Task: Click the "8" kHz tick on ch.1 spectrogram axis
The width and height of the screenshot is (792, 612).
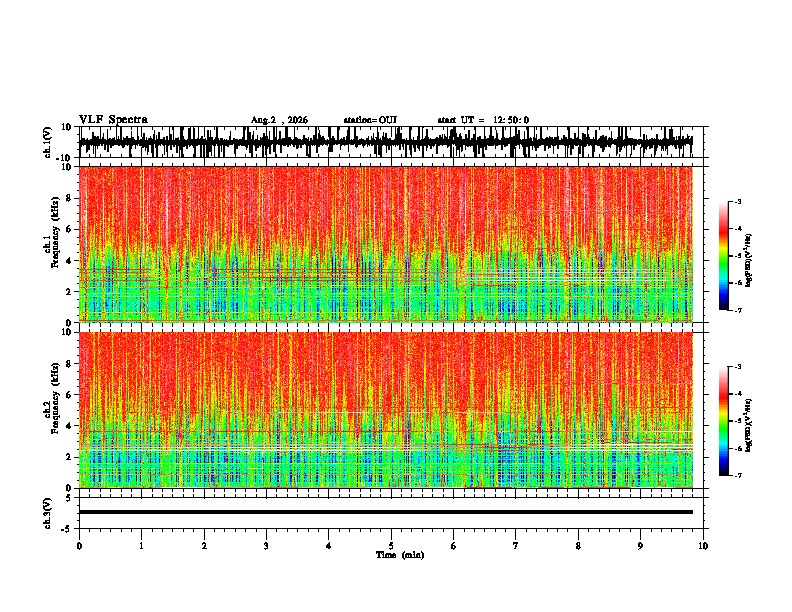Action: (x=70, y=198)
